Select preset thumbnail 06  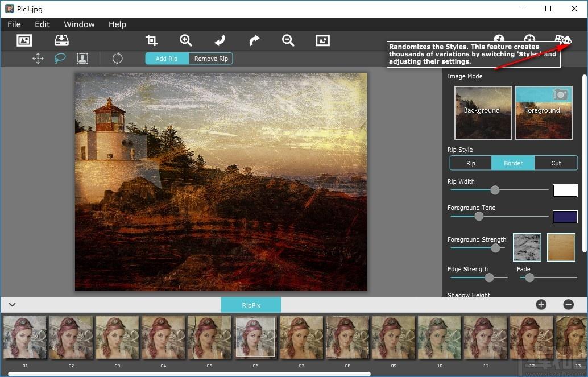click(255, 337)
